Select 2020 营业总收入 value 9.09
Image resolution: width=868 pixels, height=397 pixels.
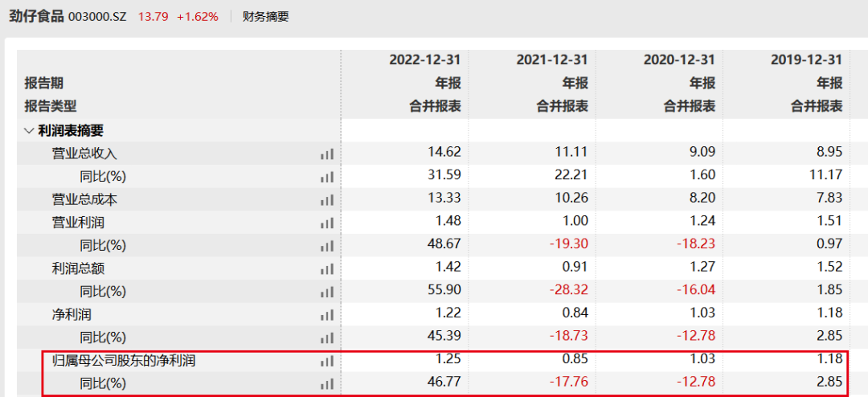point(704,152)
